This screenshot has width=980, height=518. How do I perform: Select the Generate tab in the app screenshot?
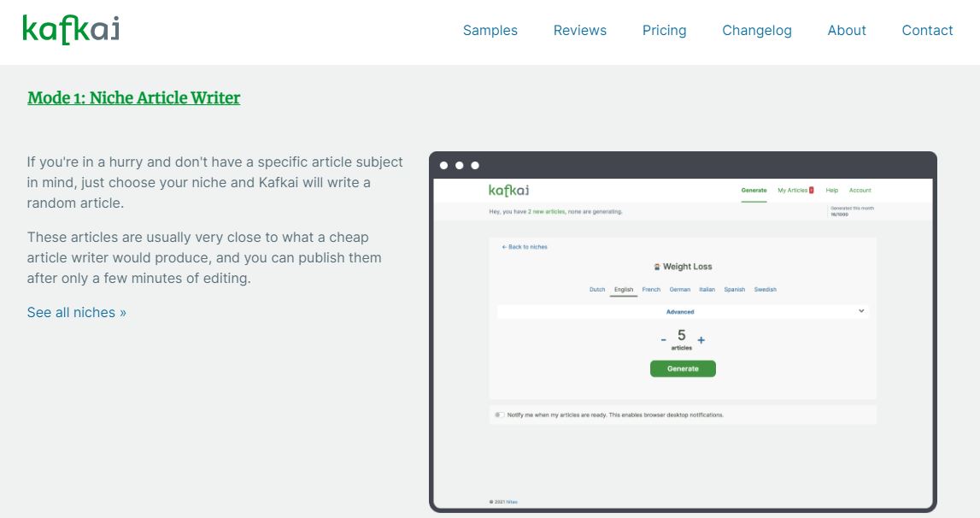[x=754, y=190]
